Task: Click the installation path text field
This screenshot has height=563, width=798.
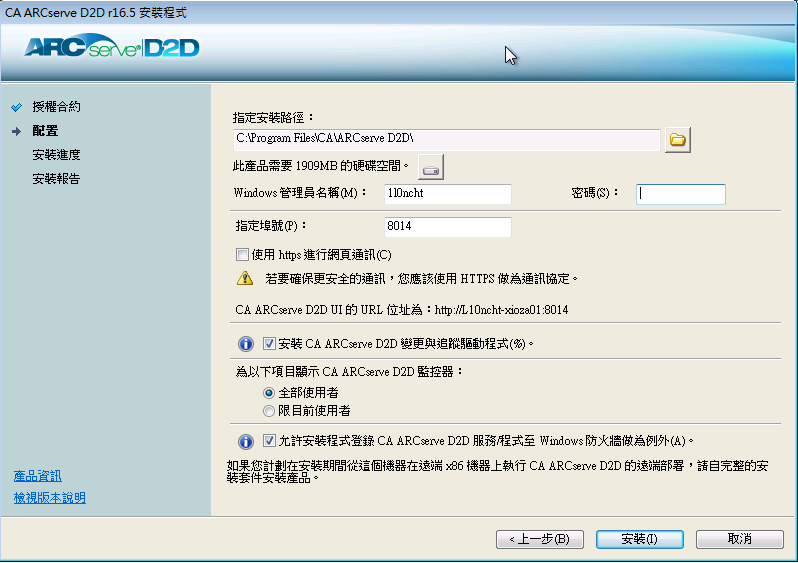Action: [446, 139]
